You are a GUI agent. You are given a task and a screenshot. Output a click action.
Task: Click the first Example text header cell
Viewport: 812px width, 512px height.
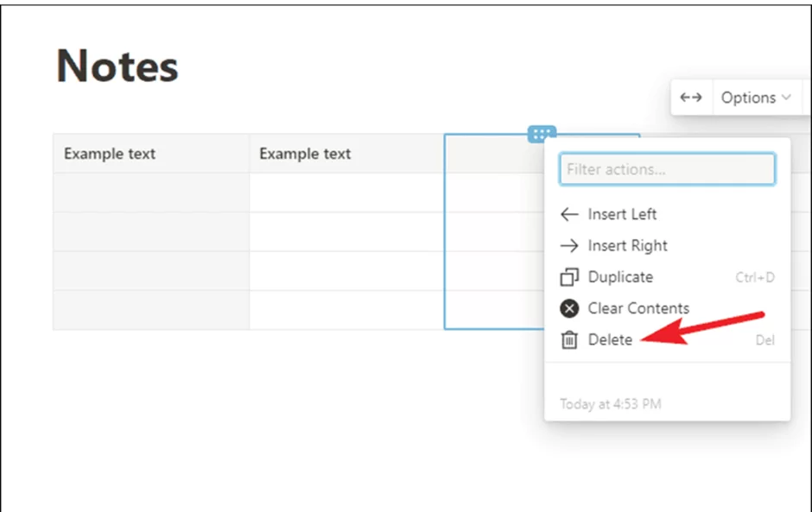[151, 153]
